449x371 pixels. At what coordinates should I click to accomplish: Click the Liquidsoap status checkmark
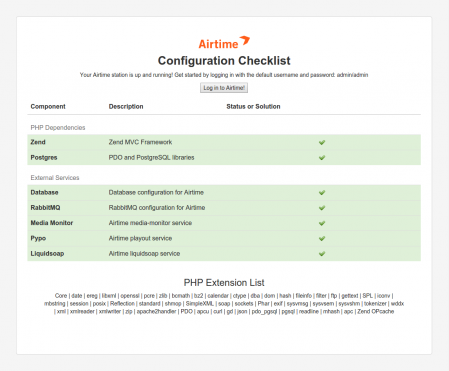(x=322, y=254)
